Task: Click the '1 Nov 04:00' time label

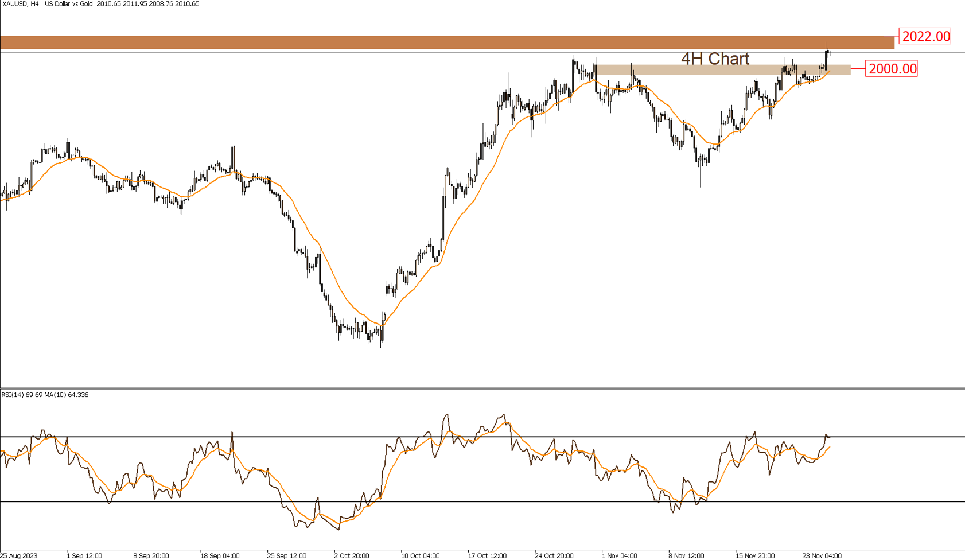Action: pyautogui.click(x=620, y=555)
